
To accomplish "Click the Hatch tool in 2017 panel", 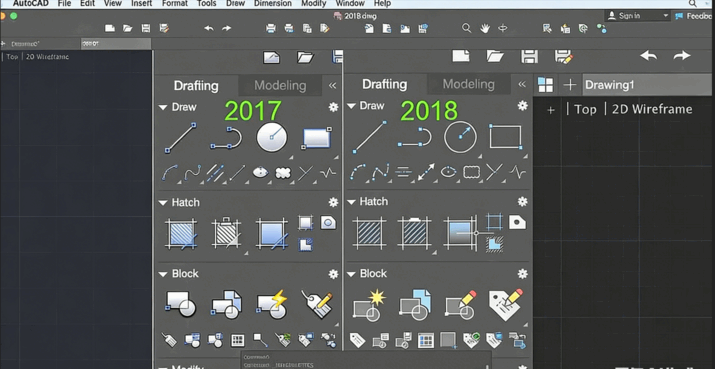I will tap(181, 234).
